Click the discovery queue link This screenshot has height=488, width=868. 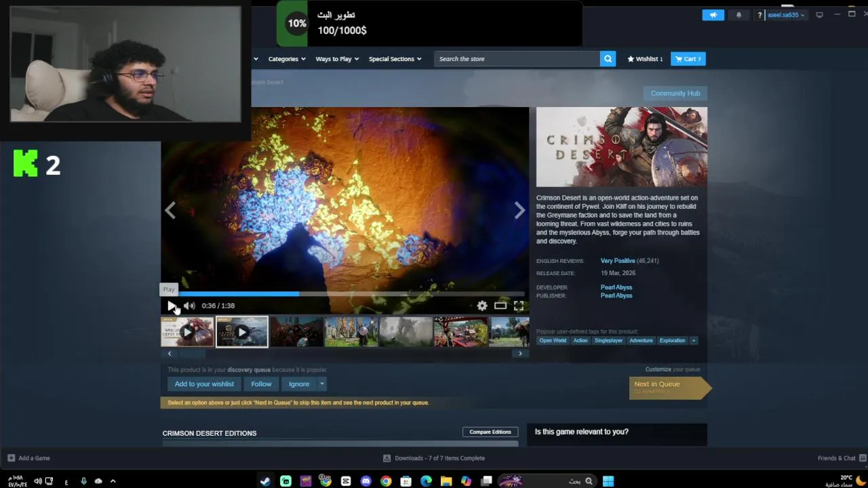coord(249,370)
